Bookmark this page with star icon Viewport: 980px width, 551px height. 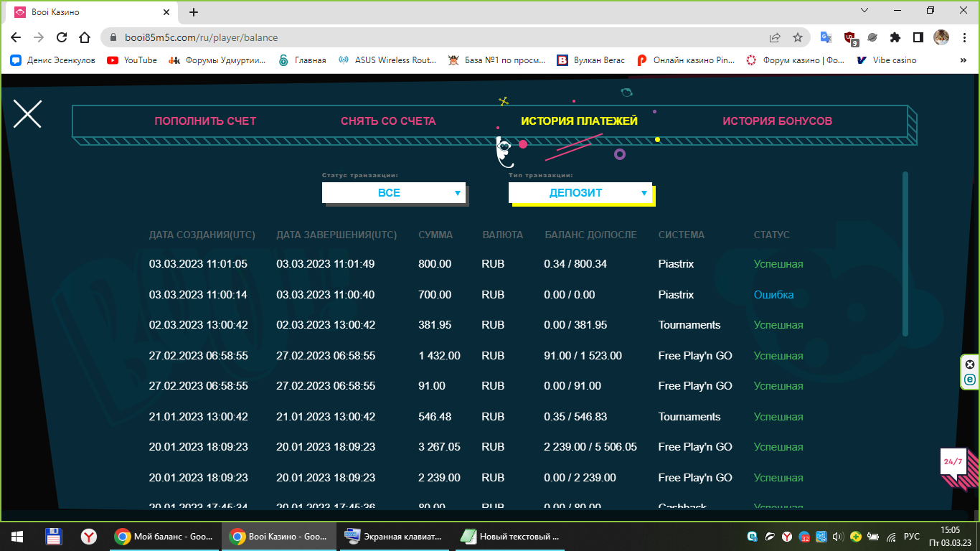(x=798, y=37)
